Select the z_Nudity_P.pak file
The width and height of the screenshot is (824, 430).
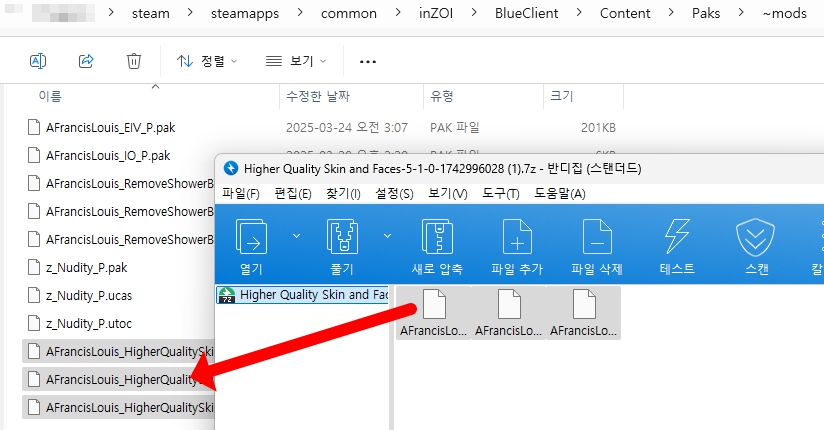[86, 267]
